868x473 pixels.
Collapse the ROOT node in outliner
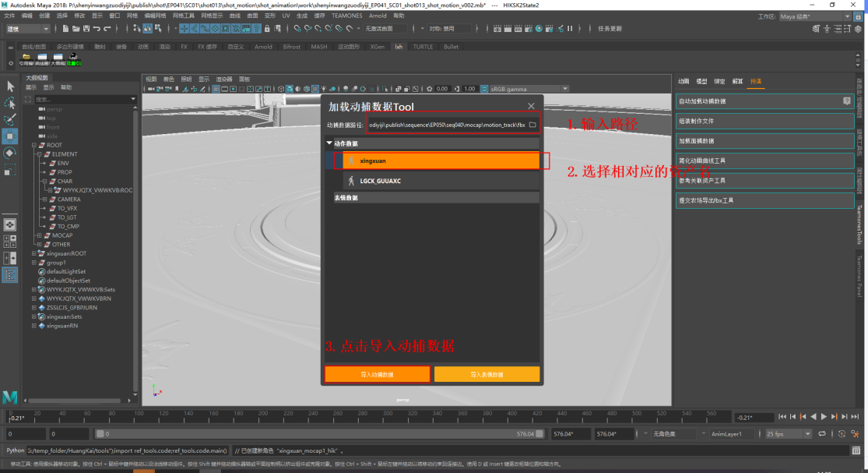(34, 145)
